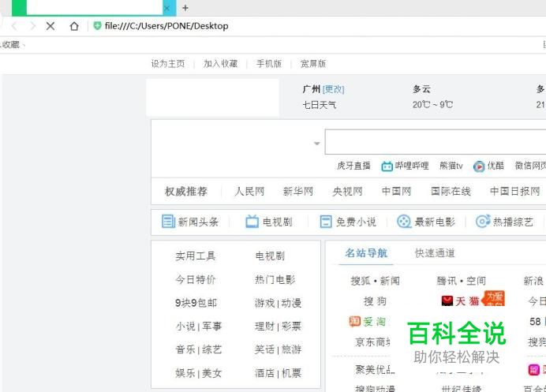Image resolution: width=546 pixels, height=392 pixels.
Task: Open the 天猫 logo link
Action: [460, 301]
